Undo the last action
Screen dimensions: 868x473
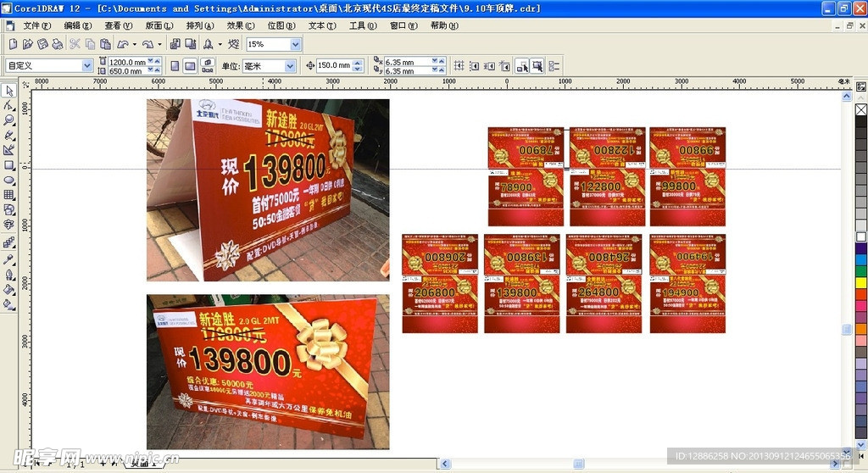pyautogui.click(x=123, y=44)
